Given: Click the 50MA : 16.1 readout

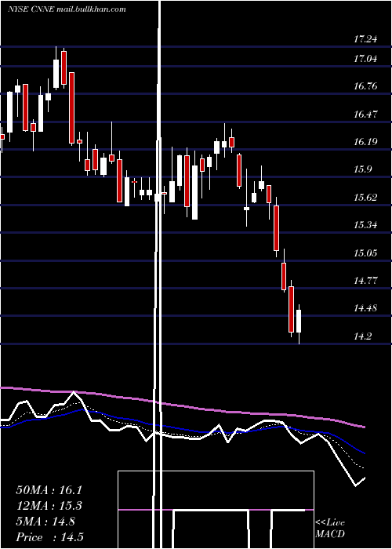Looking at the screenshot, I should point(49,490).
